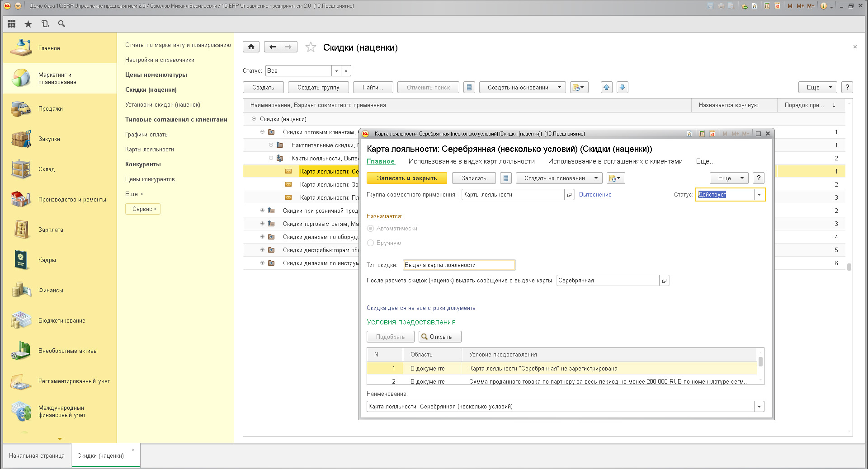Click Открыть button under Условия предоставления
This screenshot has height=469, width=868.
[x=440, y=337]
